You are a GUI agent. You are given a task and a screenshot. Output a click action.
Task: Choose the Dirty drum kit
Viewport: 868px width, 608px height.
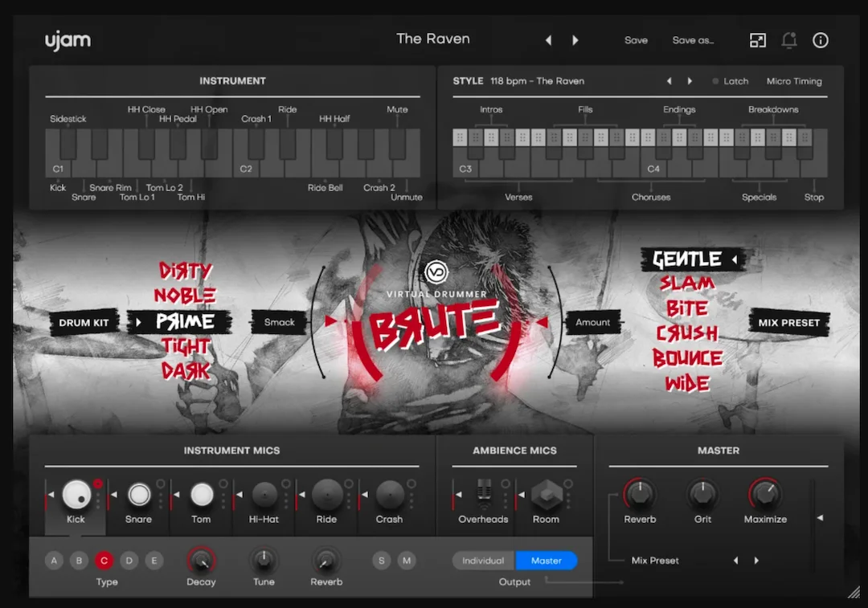(186, 271)
